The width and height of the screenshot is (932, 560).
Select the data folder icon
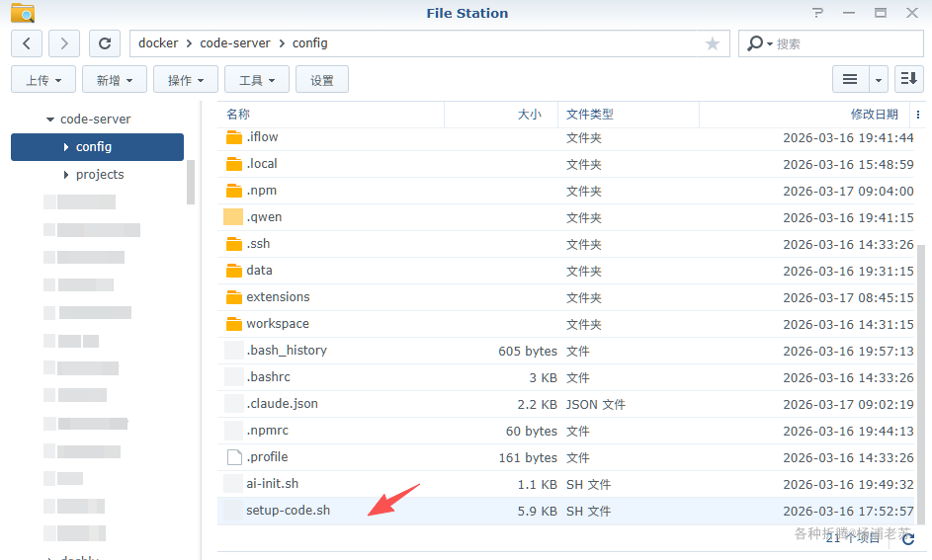tap(234, 271)
